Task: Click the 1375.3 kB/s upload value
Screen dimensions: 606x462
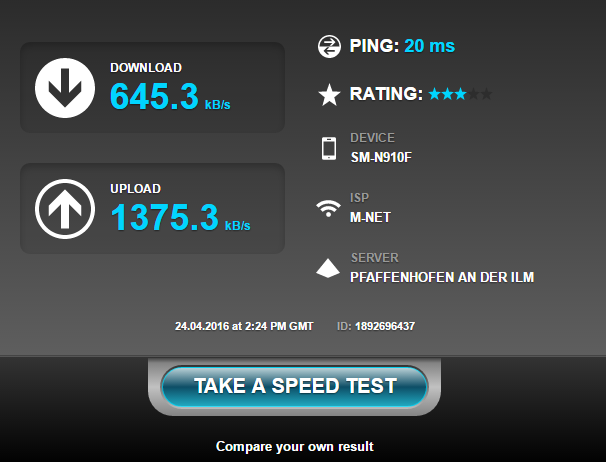Action: click(x=180, y=217)
